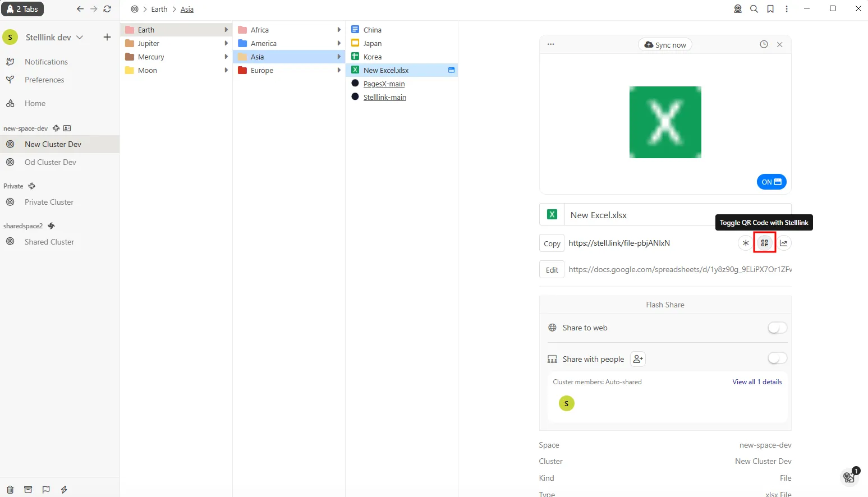The height and width of the screenshot is (497, 868).
Task: Click the bookmark icon in top toolbar
Action: [770, 9]
